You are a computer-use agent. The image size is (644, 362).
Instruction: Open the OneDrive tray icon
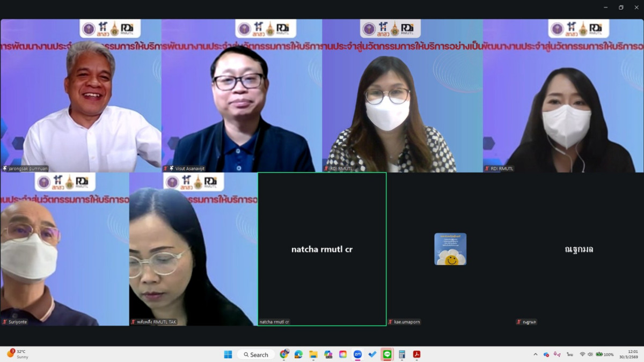click(x=546, y=354)
